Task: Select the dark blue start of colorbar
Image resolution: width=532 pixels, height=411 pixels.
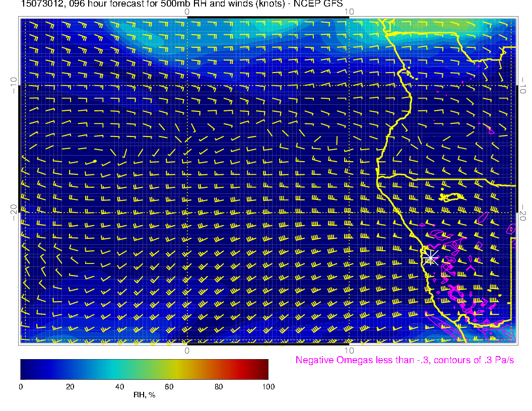Action: (x=23, y=369)
